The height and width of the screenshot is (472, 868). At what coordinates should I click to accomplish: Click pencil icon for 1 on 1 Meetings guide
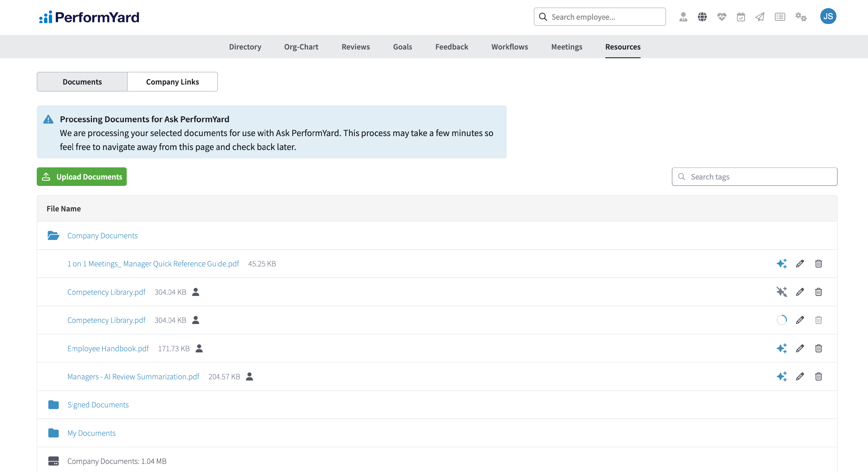click(x=800, y=263)
